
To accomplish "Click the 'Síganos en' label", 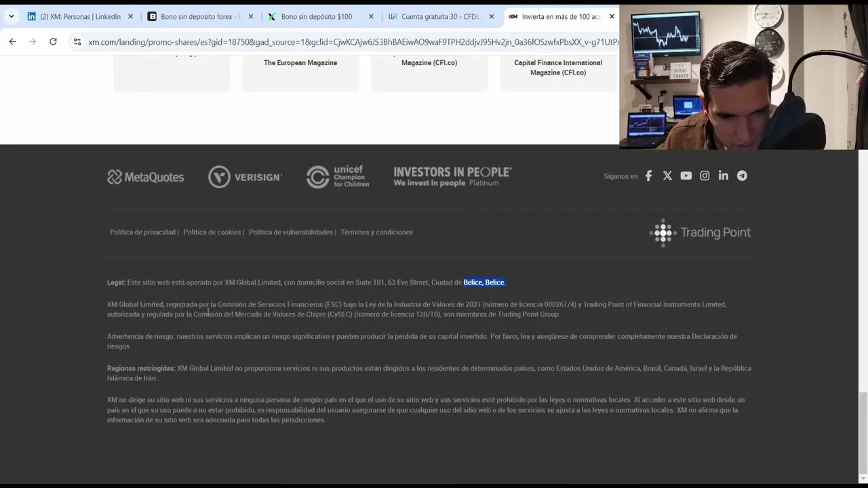I will (620, 176).
